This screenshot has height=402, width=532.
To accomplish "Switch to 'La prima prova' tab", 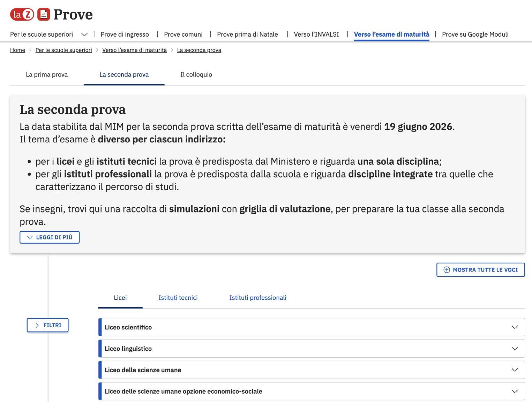I will pos(47,74).
